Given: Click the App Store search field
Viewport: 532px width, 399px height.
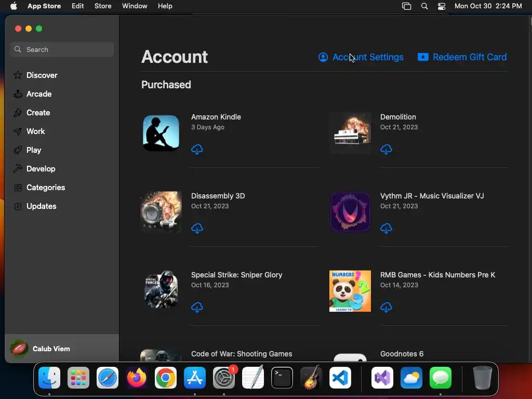Looking at the screenshot, I should tap(62, 49).
